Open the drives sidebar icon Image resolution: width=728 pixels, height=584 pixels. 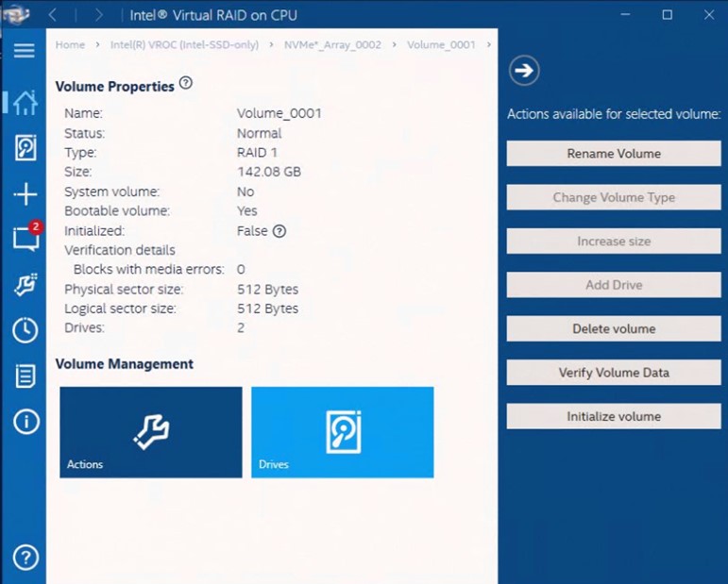pos(25,148)
